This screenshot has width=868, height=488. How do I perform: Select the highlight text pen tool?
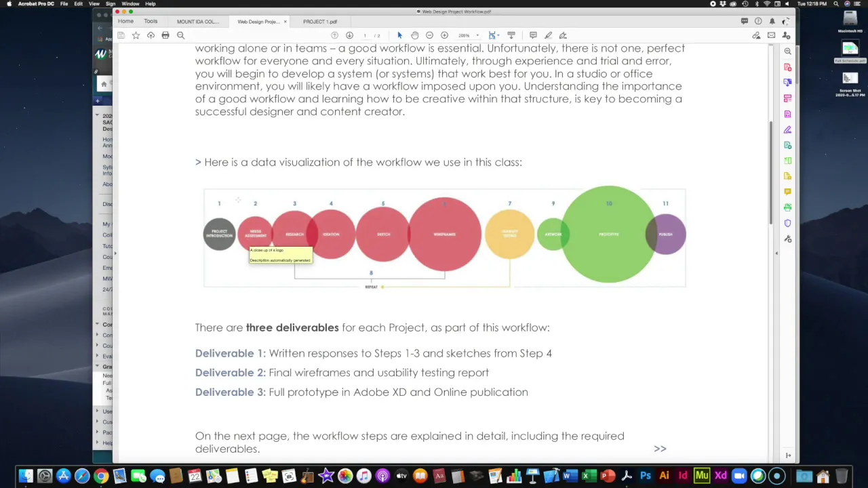tap(548, 35)
